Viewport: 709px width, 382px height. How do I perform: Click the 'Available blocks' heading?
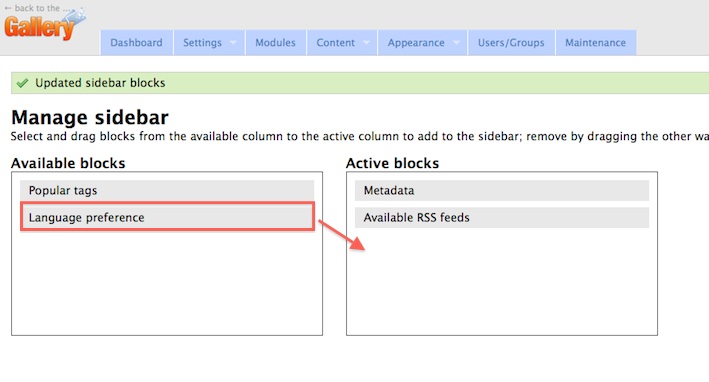(x=68, y=163)
